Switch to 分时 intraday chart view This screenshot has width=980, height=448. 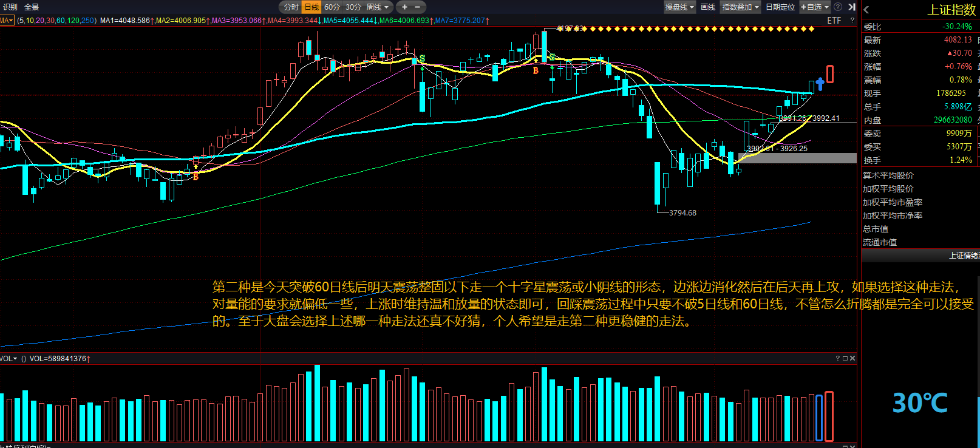pos(291,7)
